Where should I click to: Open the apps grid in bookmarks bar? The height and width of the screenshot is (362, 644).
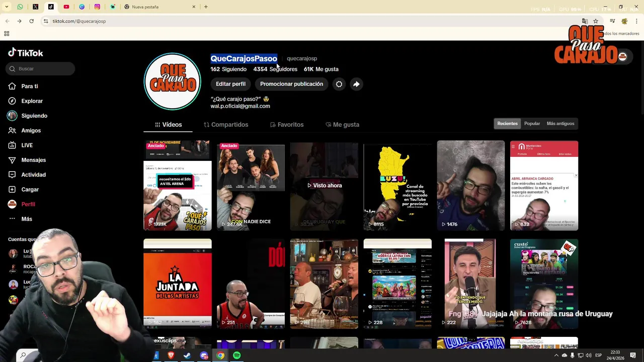pos(7,34)
